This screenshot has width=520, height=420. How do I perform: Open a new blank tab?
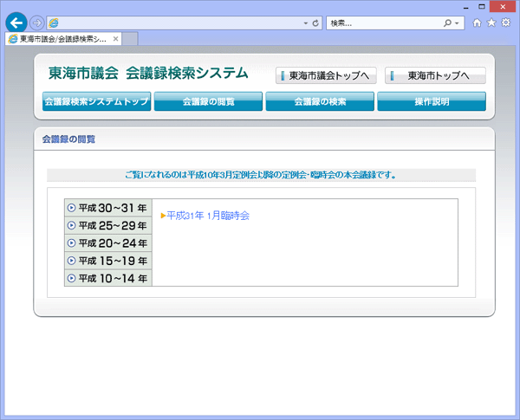130,39
